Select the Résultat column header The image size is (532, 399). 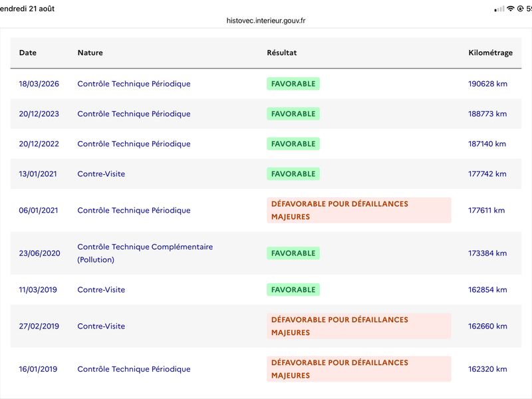281,53
